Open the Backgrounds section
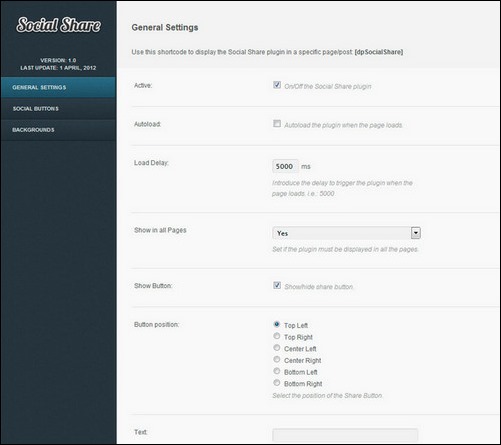 [x=58, y=130]
